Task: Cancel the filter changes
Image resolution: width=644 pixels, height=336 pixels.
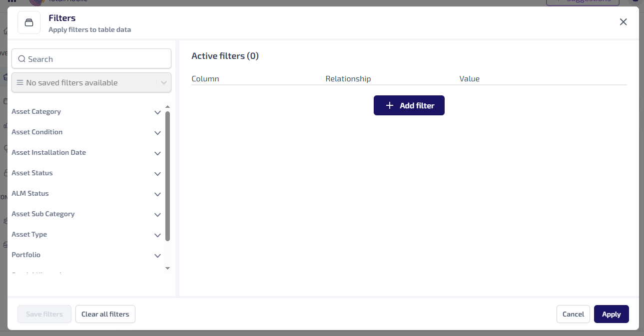Action: (573, 314)
